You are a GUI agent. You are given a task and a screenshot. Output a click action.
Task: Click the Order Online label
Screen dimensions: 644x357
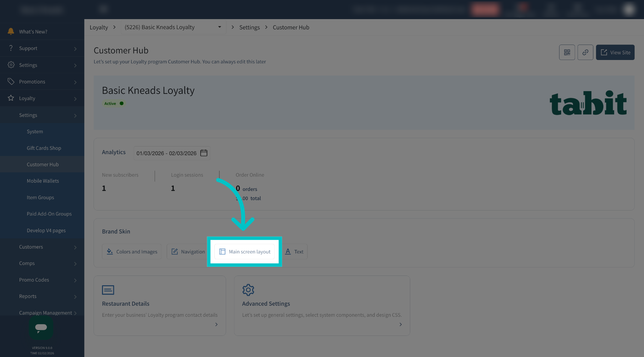tap(250, 175)
